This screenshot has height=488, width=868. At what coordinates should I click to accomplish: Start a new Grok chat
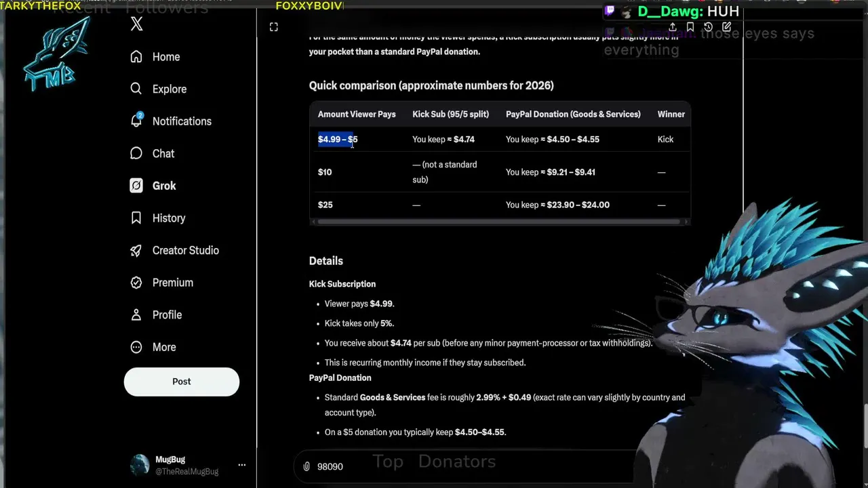tap(726, 27)
